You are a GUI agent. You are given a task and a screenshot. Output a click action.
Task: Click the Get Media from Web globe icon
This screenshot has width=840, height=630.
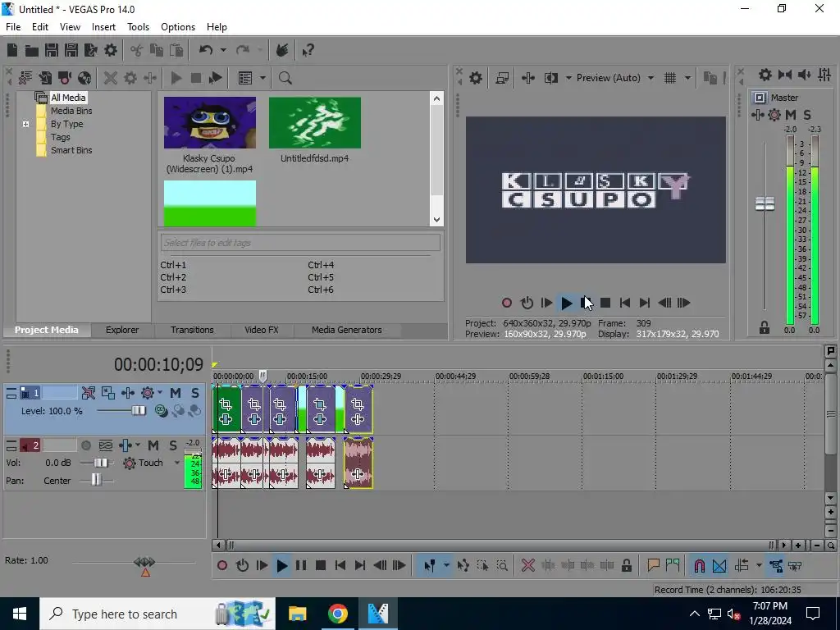pos(84,78)
